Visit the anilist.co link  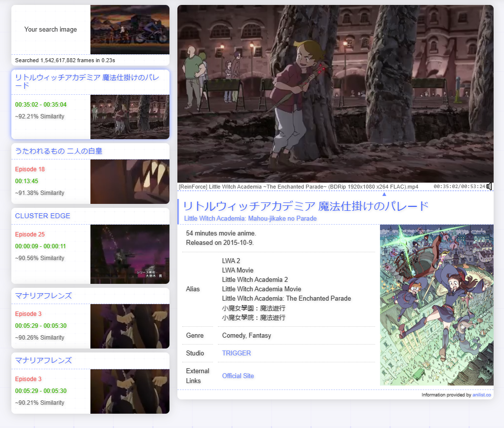click(481, 395)
